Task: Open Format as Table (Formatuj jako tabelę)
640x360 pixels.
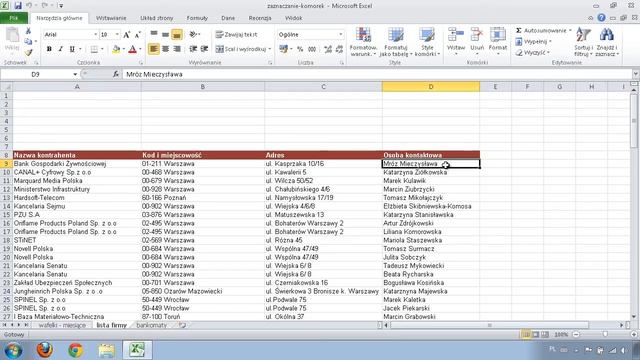Action: point(396,42)
